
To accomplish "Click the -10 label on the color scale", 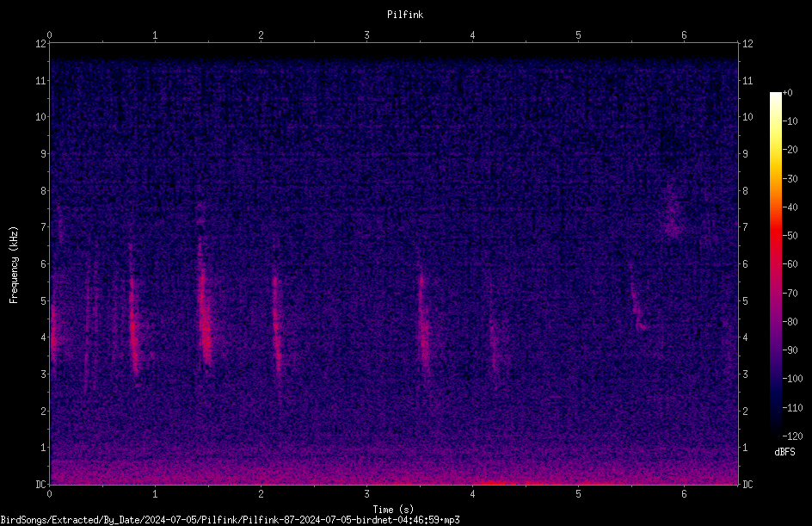I will [790, 121].
